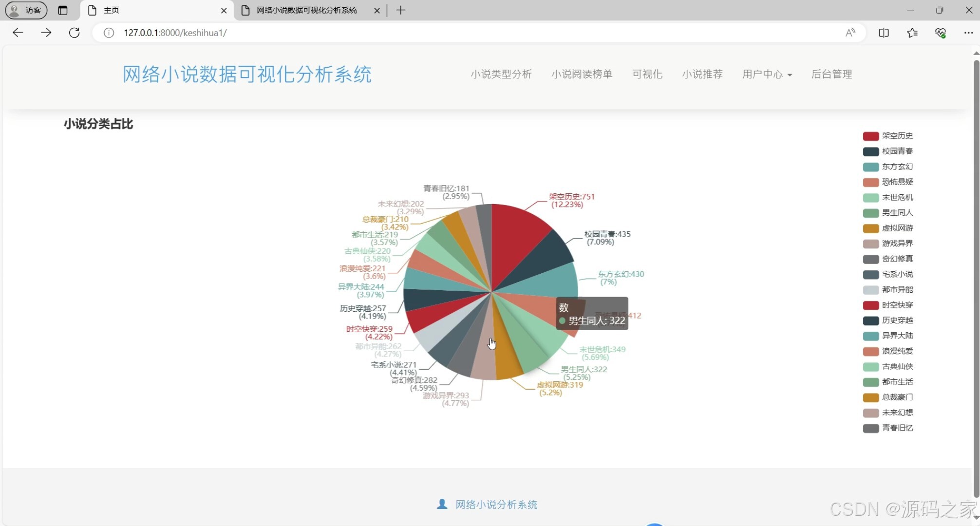Open the 网络小说数据可视化分析系统 title link

click(x=246, y=74)
